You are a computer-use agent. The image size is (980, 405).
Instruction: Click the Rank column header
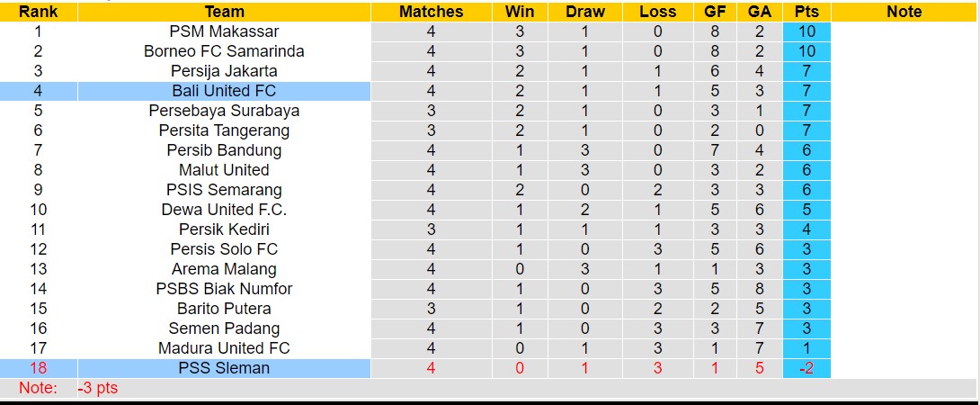pyautogui.click(x=39, y=12)
